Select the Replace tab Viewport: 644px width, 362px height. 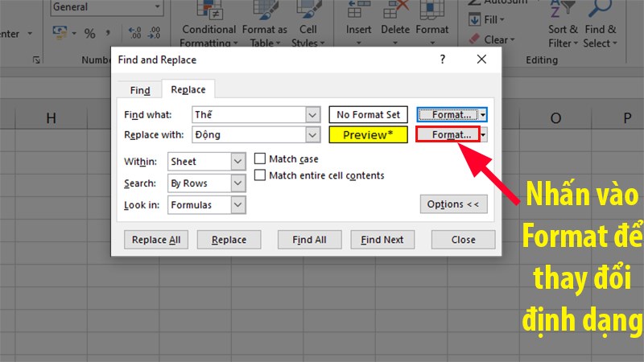tap(188, 90)
